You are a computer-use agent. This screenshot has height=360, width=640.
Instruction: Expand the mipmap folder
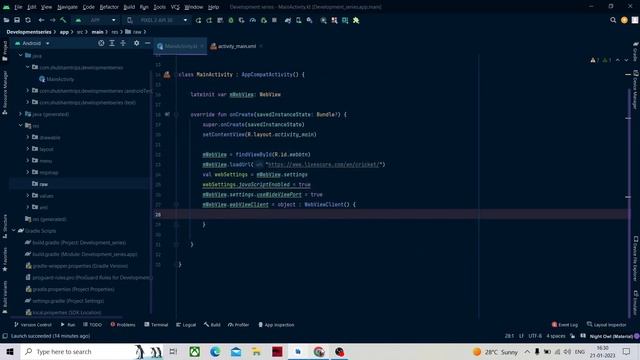coord(28,172)
